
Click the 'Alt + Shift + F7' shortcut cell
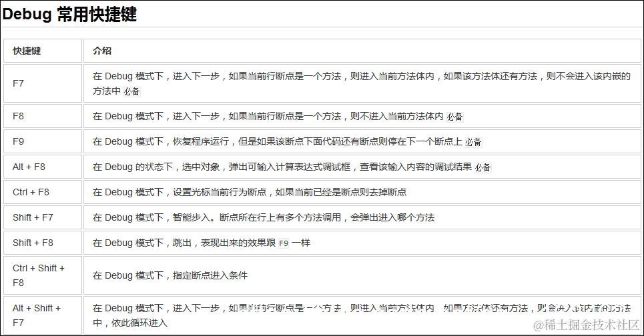click(43, 315)
